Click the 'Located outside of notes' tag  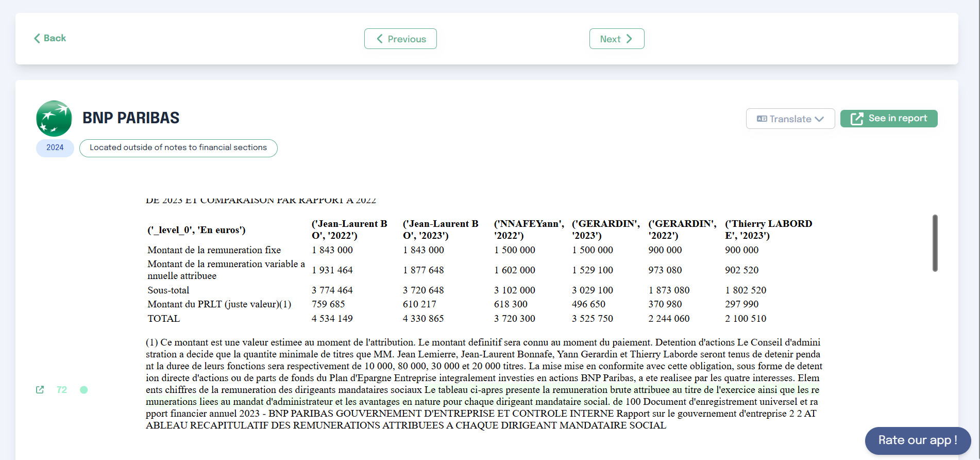point(178,148)
